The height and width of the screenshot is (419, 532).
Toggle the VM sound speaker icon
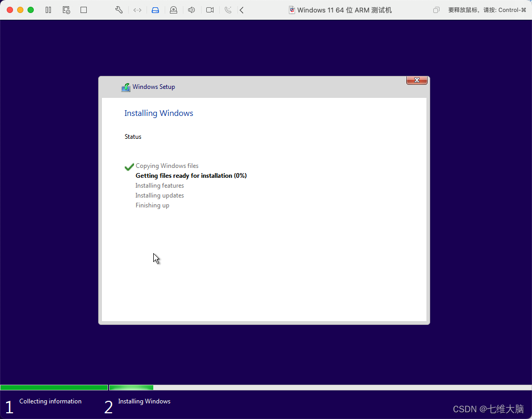point(191,10)
